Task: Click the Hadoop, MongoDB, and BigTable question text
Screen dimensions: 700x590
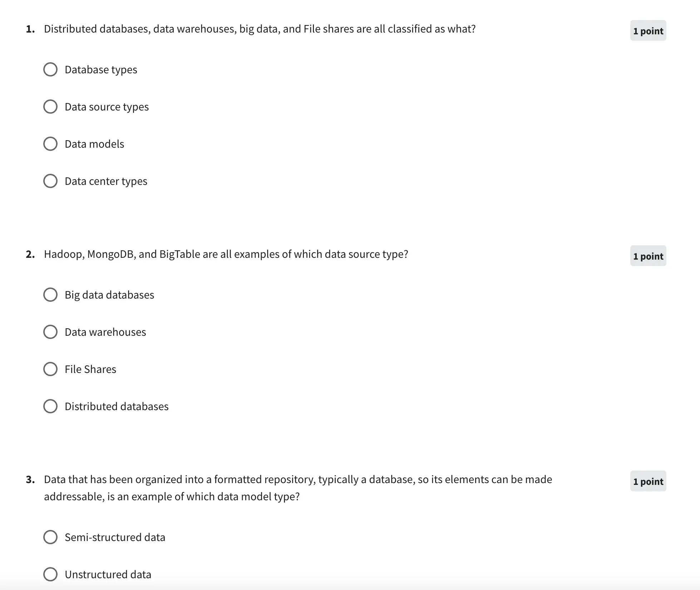Action: tap(226, 254)
